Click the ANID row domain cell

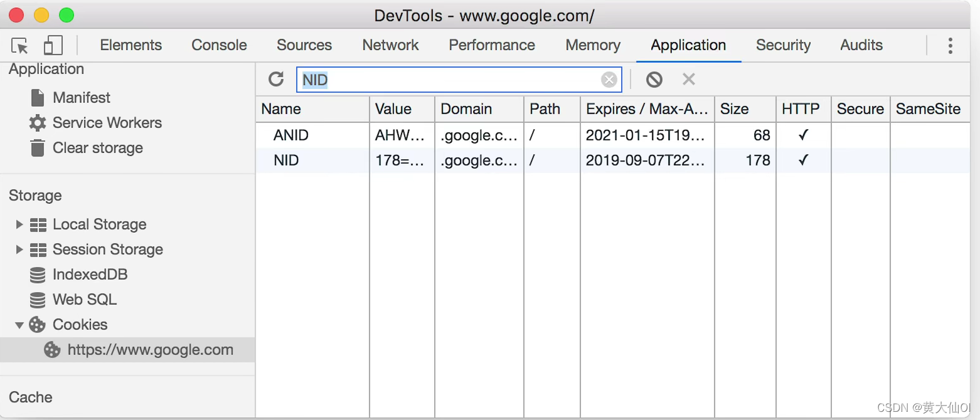click(x=479, y=135)
